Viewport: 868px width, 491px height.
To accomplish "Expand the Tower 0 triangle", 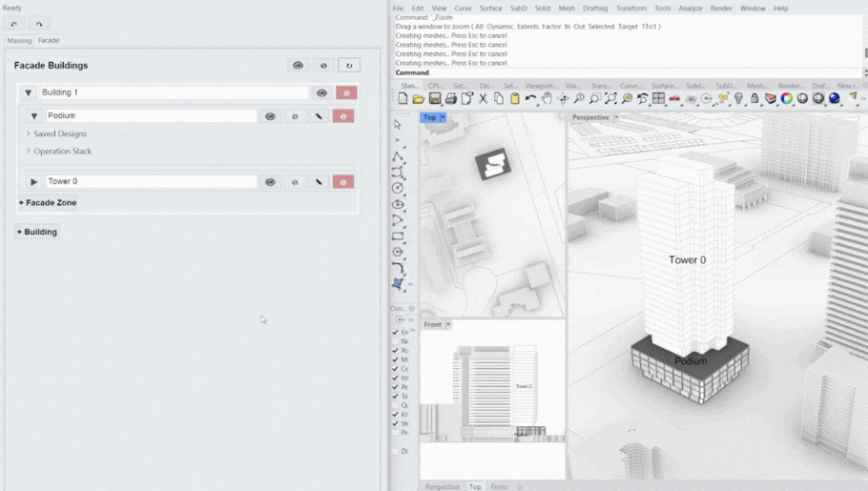I will pos(34,182).
